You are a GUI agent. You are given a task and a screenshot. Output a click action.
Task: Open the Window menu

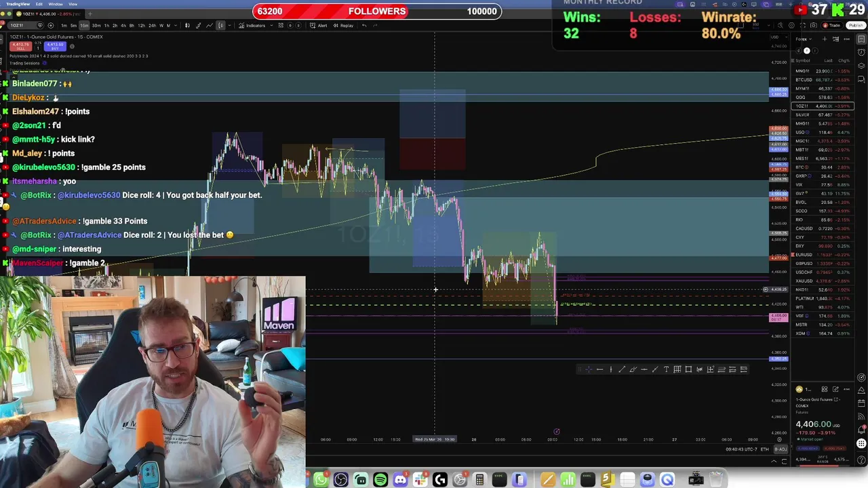[x=56, y=4]
